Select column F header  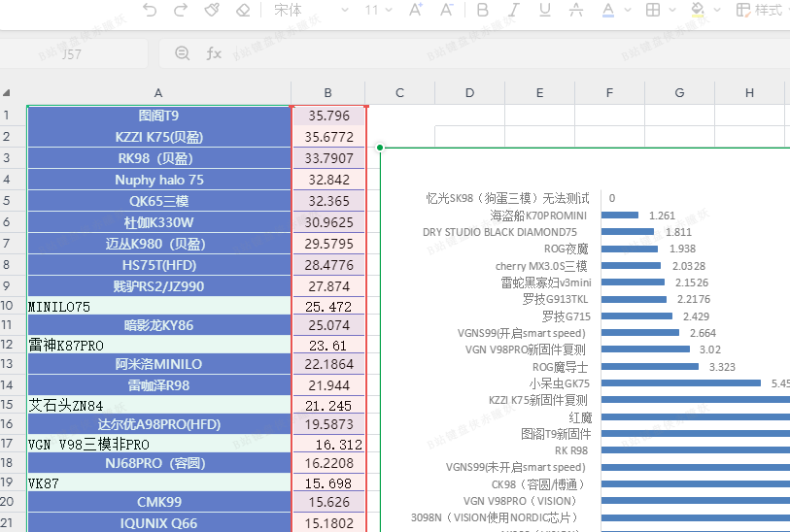pyautogui.click(x=609, y=92)
